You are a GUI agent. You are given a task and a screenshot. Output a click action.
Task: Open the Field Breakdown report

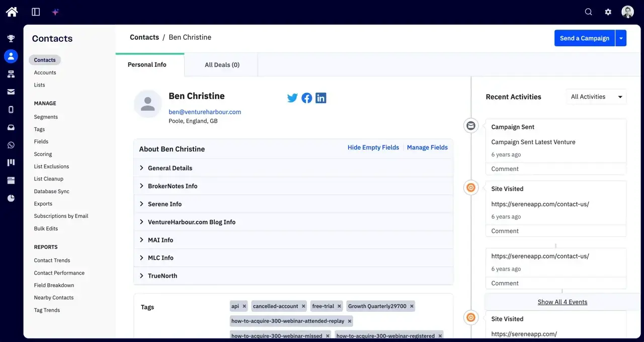coord(54,285)
